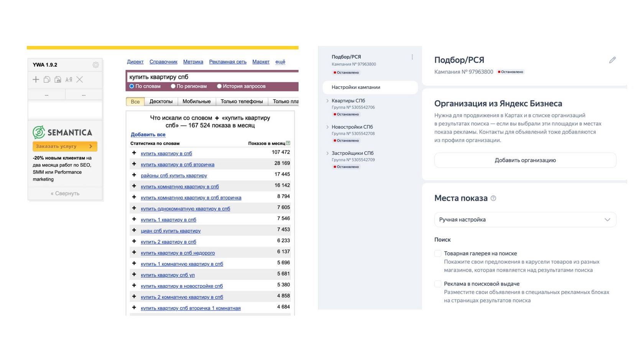Click the first YWA '...' column header

(46, 94)
